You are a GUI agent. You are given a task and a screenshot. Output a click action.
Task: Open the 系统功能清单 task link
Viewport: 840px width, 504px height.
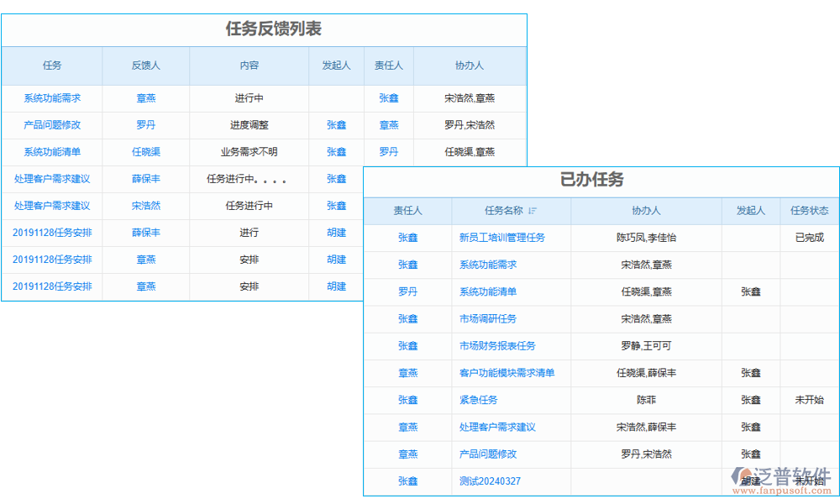(x=487, y=291)
